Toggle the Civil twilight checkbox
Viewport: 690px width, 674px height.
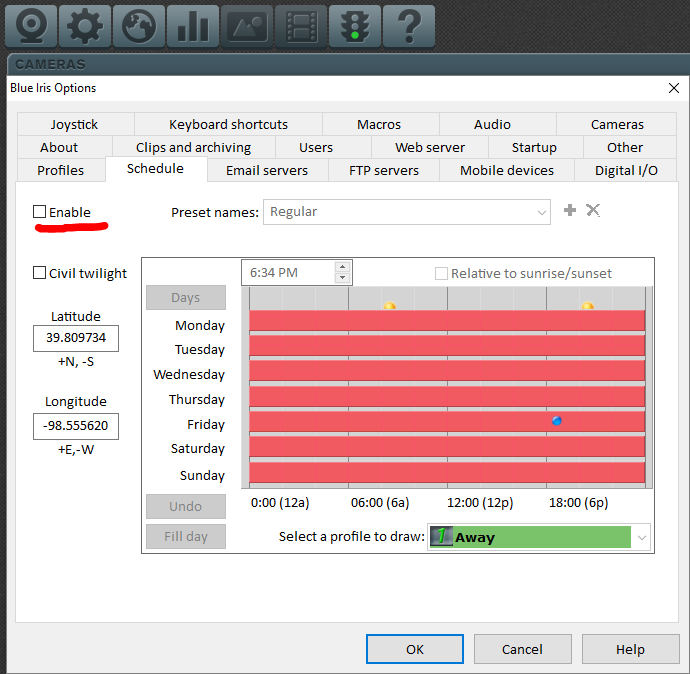[40, 273]
